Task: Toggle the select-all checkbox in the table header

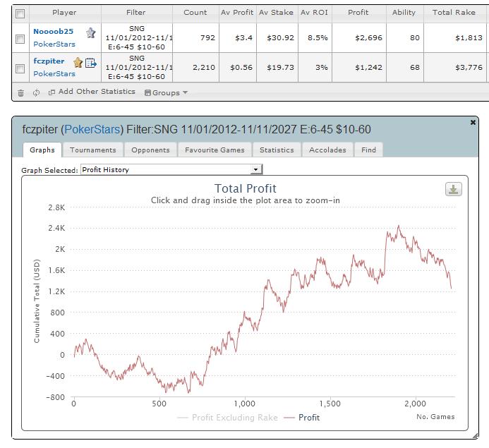Action: [x=20, y=13]
